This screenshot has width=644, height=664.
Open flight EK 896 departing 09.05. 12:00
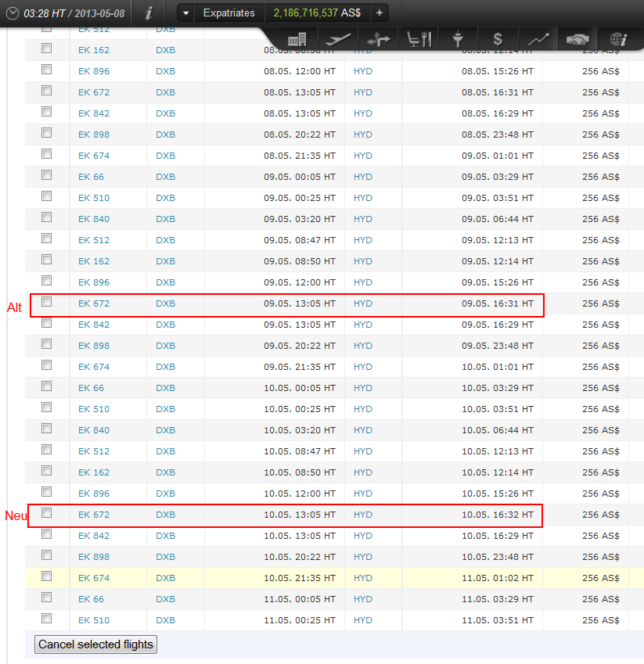click(x=94, y=282)
